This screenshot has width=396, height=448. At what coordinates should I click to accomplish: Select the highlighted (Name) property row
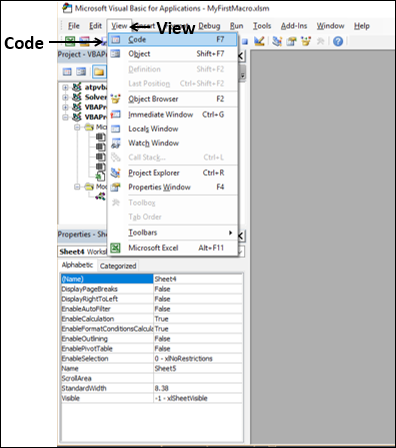pyautogui.click(x=107, y=279)
